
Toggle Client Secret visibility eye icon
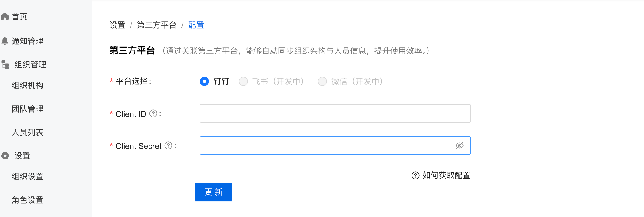click(460, 145)
